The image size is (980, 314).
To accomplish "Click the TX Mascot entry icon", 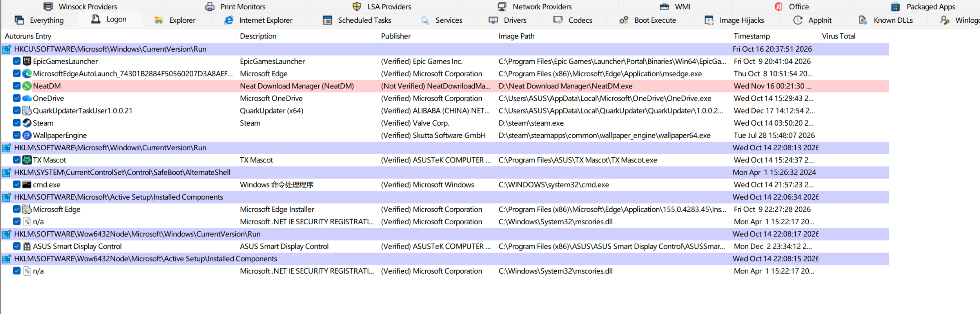I will [27, 160].
